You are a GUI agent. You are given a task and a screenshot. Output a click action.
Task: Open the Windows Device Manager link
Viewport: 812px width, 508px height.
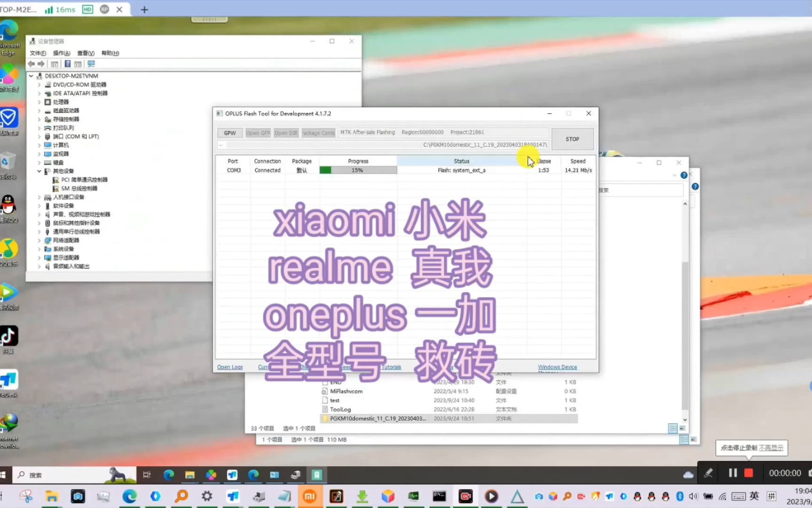click(557, 367)
